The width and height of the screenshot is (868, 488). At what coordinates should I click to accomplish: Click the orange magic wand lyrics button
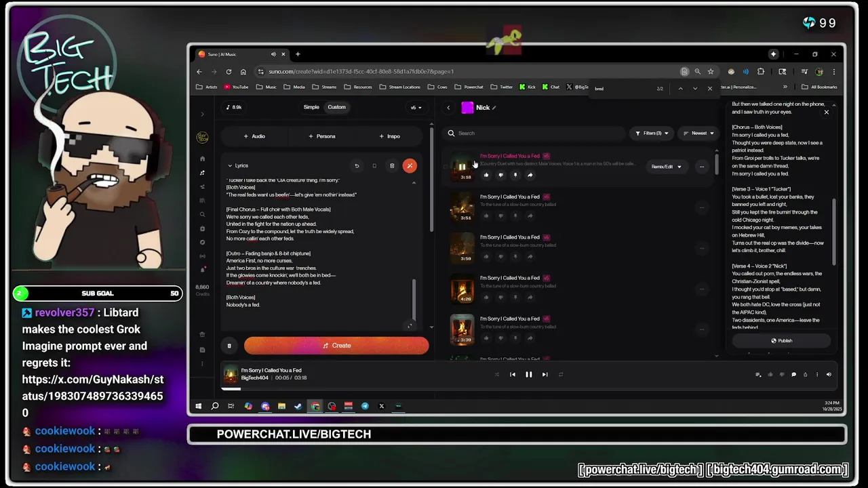coord(410,165)
